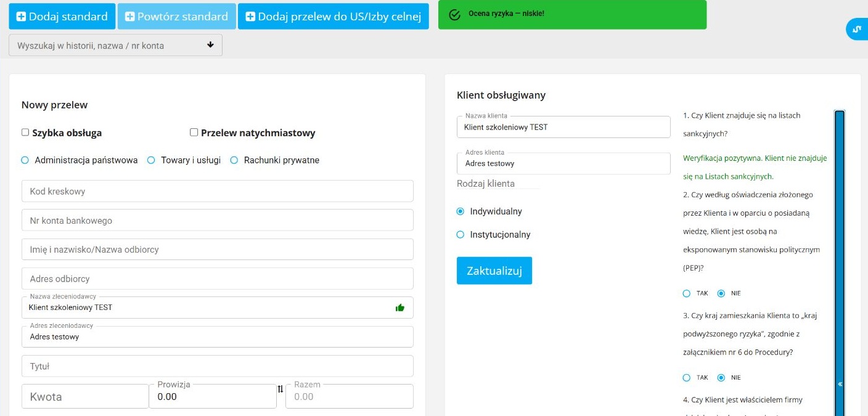Click the green Ocena ryzyka — niskie! banner
The height and width of the screenshot is (416, 868).
point(572,15)
